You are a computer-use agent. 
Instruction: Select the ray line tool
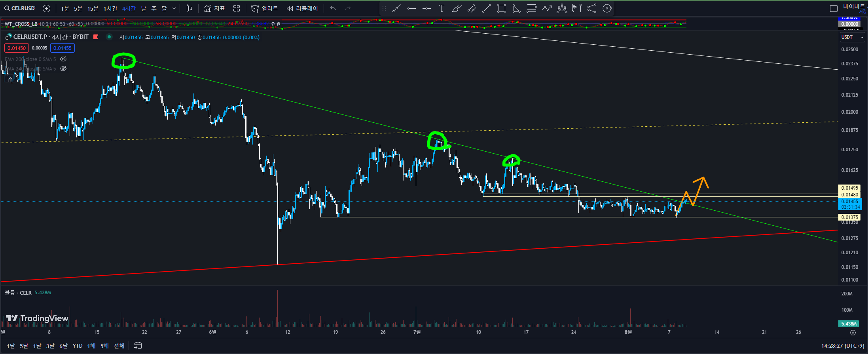coord(487,8)
